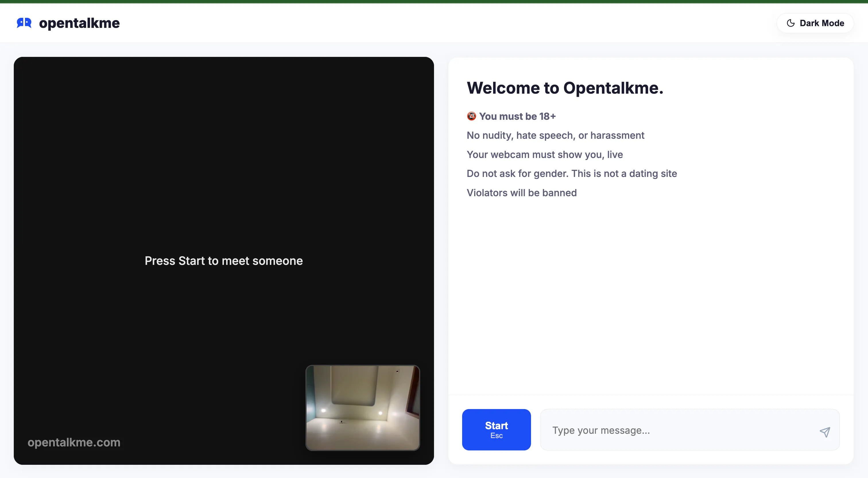Open the opentalkme brand name link
Viewport: 868px width, 478px height.
pyautogui.click(x=79, y=23)
